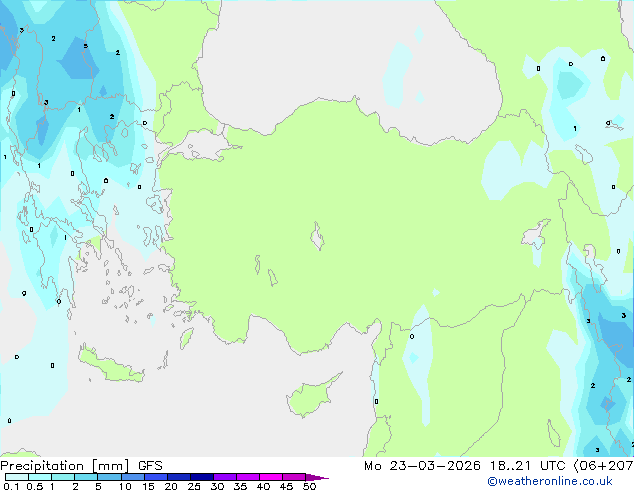Click the weatheronline.co.uk copyright link
Image resolution: width=634 pixels, height=490 pixels.
[x=550, y=481]
